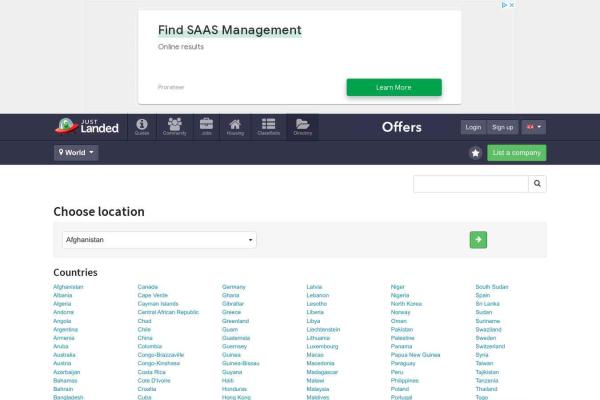Image resolution: width=600 pixels, height=400 pixels.
Task: Focus the directory search input field
Action: click(470, 184)
